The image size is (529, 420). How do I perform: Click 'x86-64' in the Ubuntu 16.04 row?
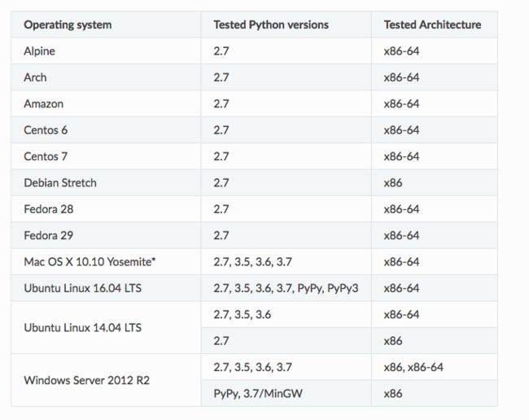401,288
